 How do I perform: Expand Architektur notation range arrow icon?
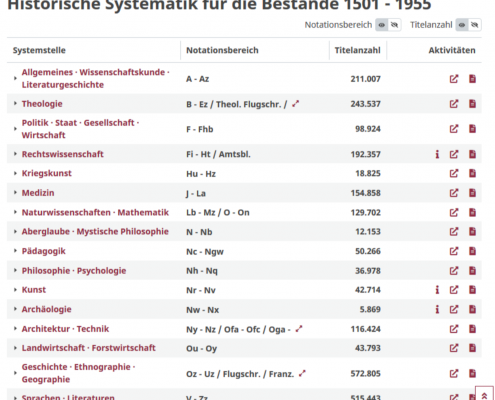point(299,329)
